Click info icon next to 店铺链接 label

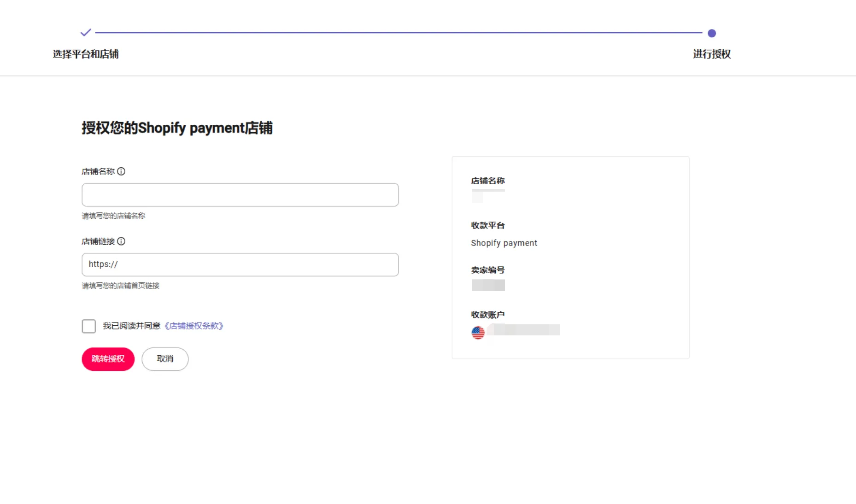click(121, 241)
